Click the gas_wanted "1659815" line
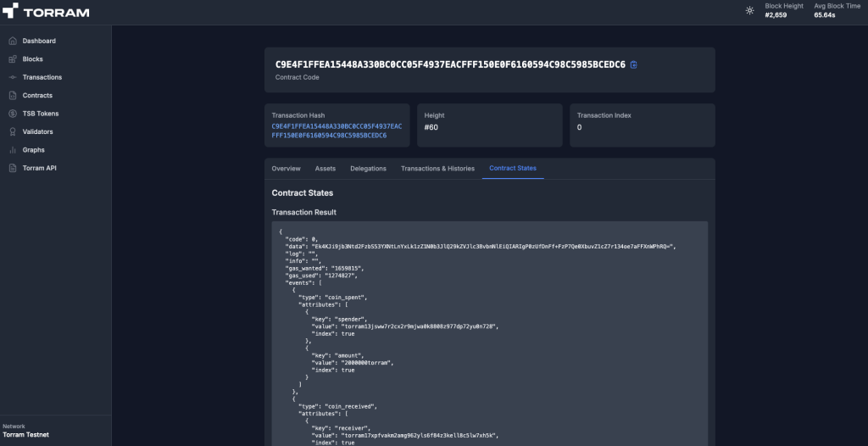The height and width of the screenshot is (446, 868). pyautogui.click(x=325, y=268)
